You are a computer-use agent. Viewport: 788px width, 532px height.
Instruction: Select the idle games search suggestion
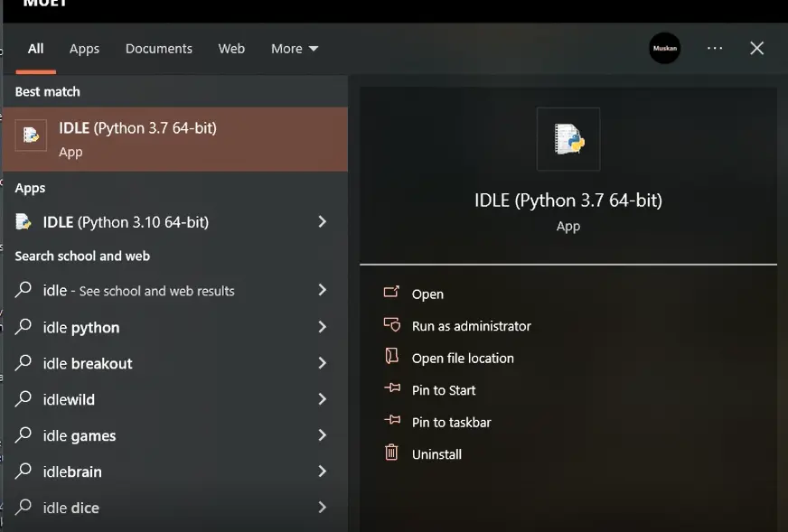[x=175, y=435]
